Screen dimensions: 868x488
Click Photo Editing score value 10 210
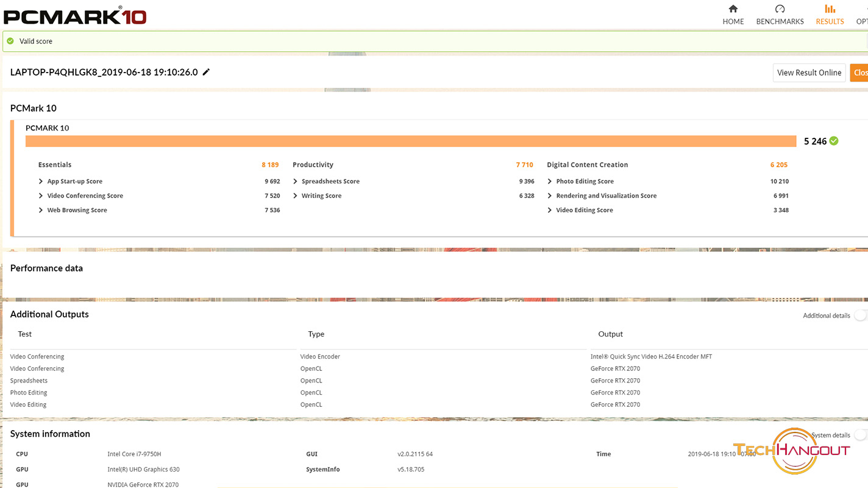point(780,181)
